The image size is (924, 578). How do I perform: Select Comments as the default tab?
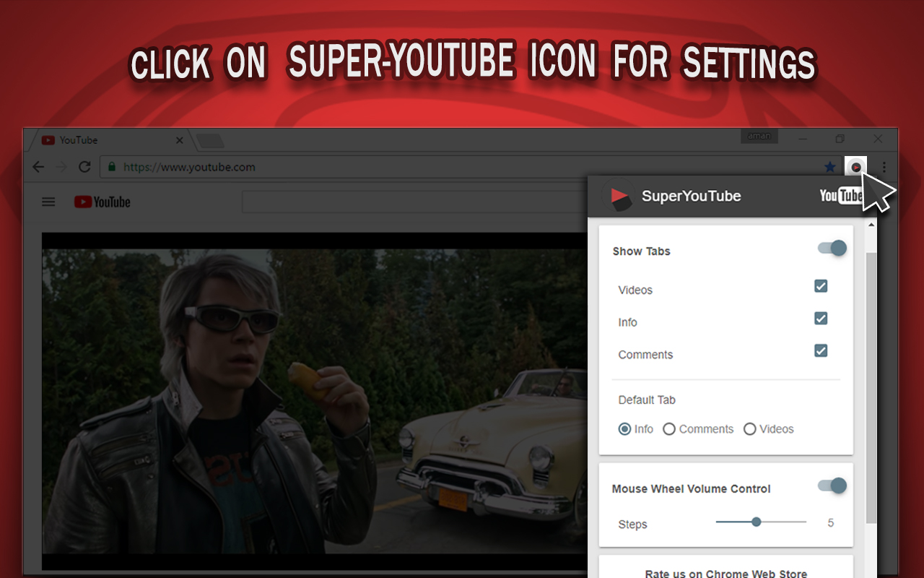click(x=669, y=429)
